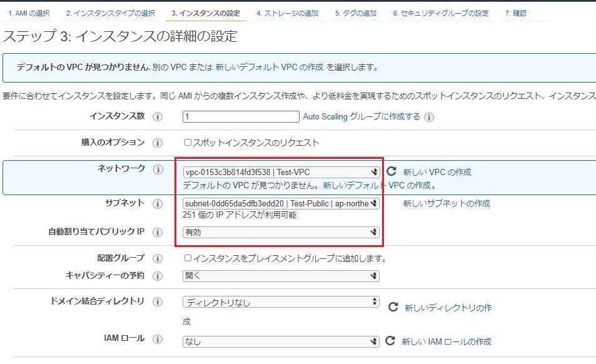Go to step 7. 確認
596x364 pixels.
(x=515, y=13)
